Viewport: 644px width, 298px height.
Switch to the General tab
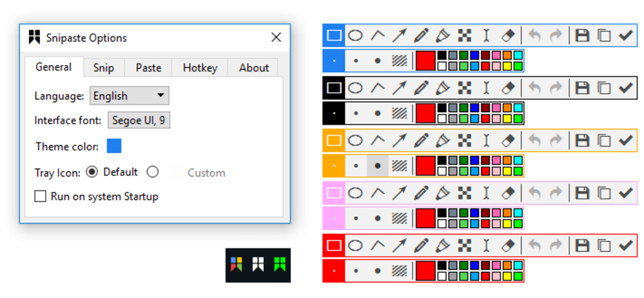(x=54, y=67)
